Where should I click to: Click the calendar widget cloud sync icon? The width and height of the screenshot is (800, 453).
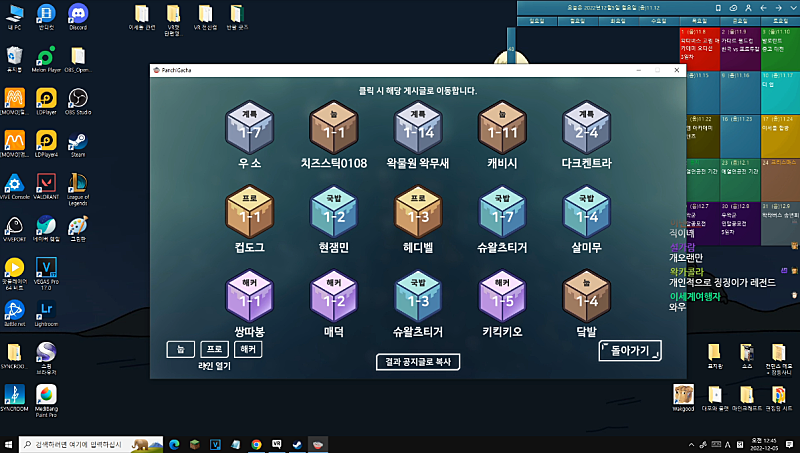coord(733,8)
